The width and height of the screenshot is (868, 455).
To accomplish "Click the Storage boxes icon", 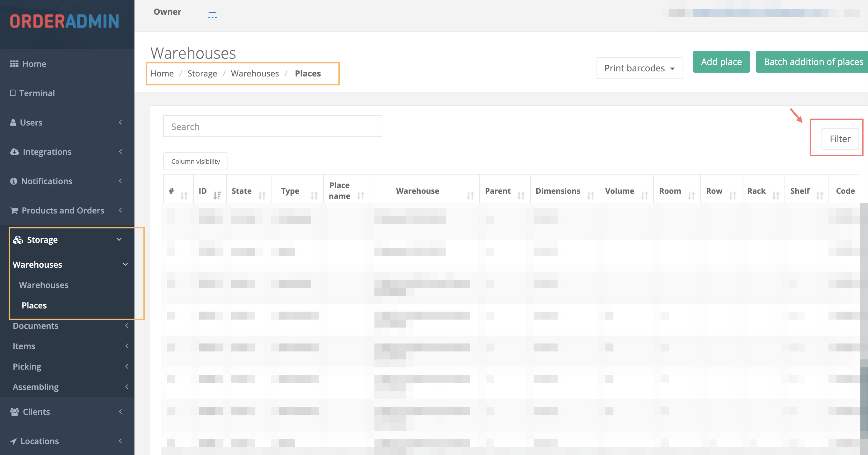I will click(18, 240).
